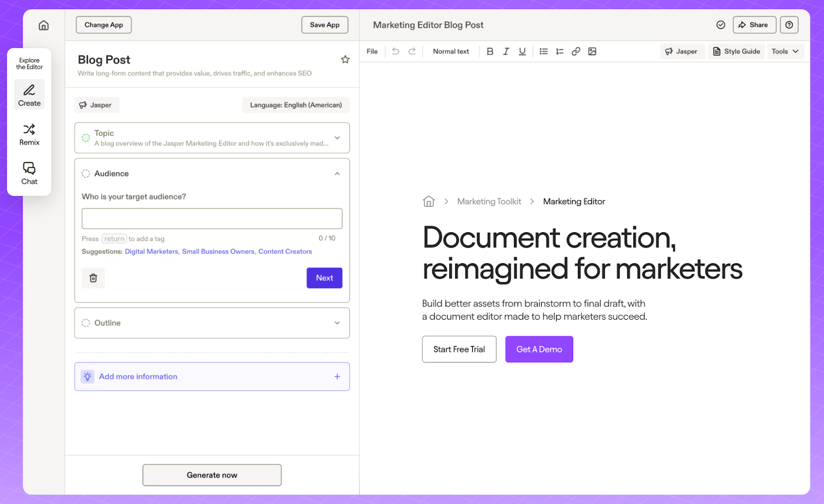
Task: Select the Digital Marketers suggestion
Action: [x=151, y=251]
